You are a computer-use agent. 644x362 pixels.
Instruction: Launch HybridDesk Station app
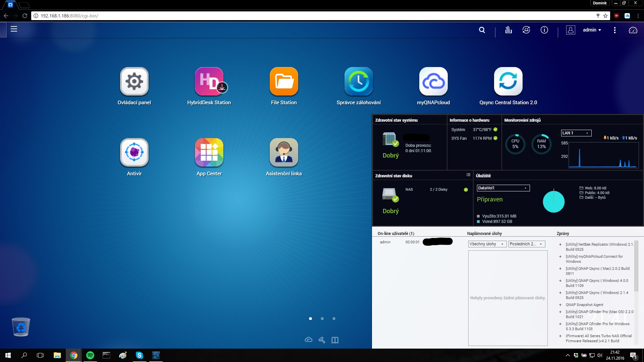pyautogui.click(x=209, y=81)
